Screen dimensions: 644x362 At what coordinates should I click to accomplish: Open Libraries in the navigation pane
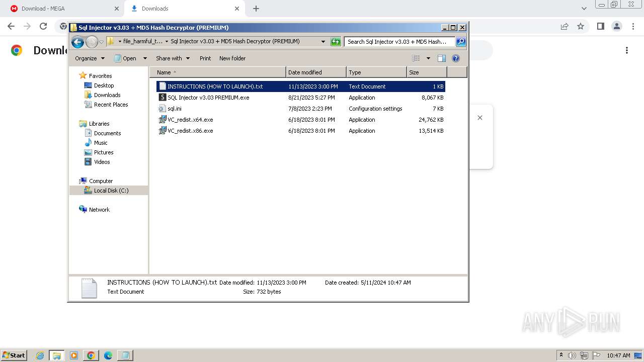point(99,124)
